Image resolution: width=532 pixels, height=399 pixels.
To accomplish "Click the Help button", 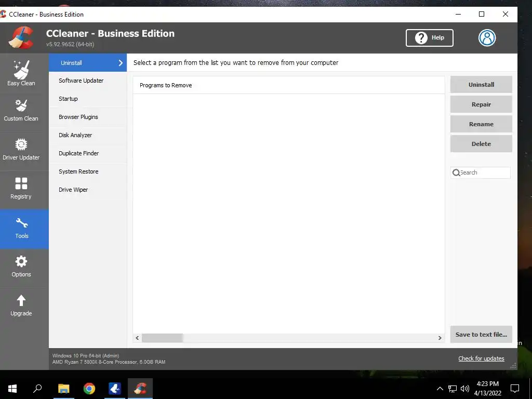I will pos(430,37).
